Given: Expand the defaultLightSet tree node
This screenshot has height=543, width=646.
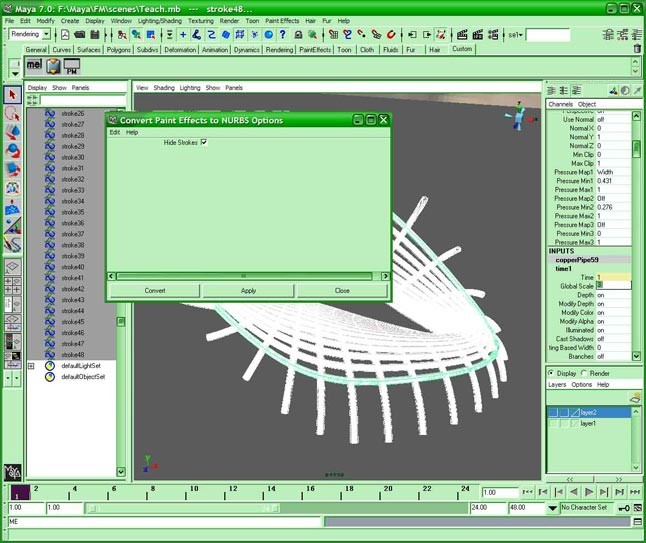Looking at the screenshot, I should [x=31, y=366].
